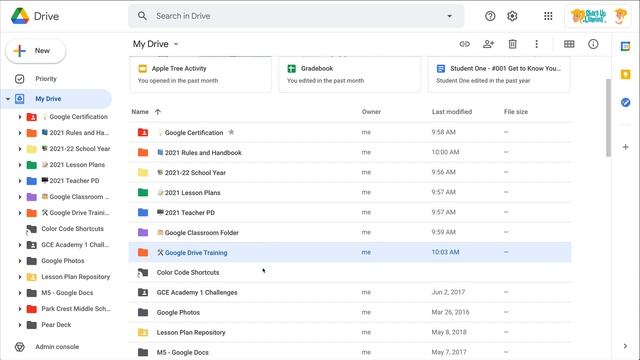Image resolution: width=640 pixels, height=360 pixels.
Task: Click star beside Google Certification
Action: coord(231,132)
